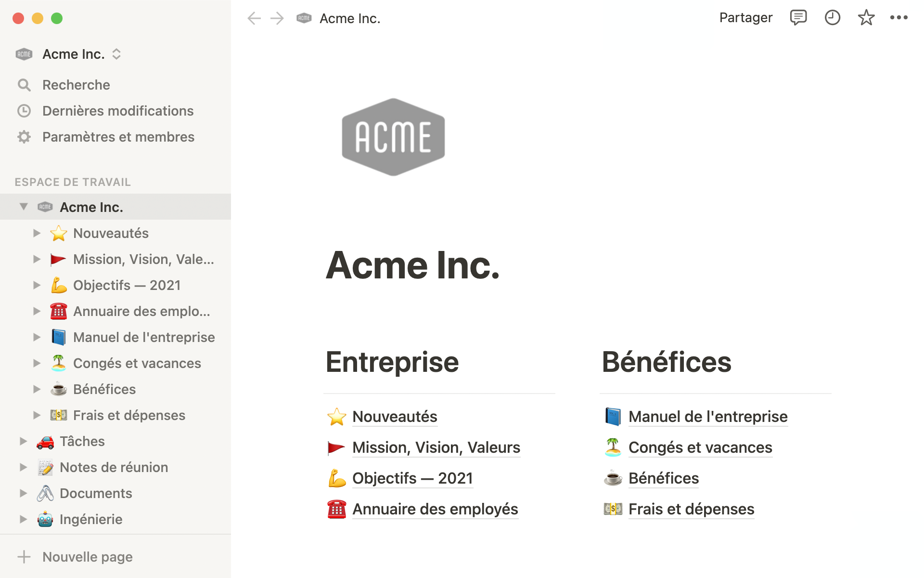This screenshot has height=578, width=924.
Task: Click the plus icon for Nouvelle page
Action: tap(24, 557)
